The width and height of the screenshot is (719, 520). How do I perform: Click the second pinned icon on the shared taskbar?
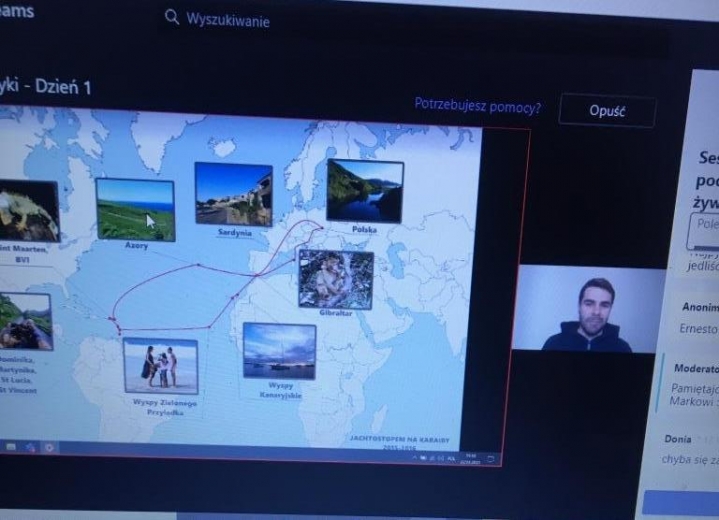(30, 447)
